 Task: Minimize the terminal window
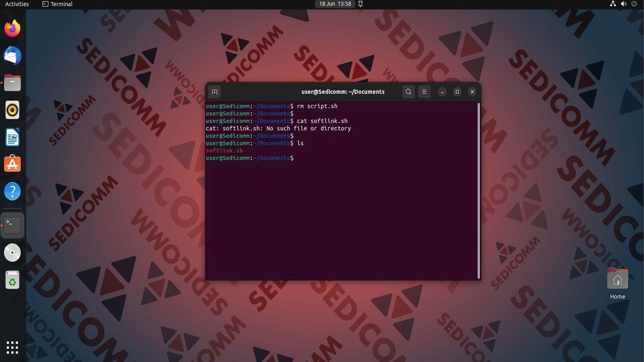(x=442, y=92)
